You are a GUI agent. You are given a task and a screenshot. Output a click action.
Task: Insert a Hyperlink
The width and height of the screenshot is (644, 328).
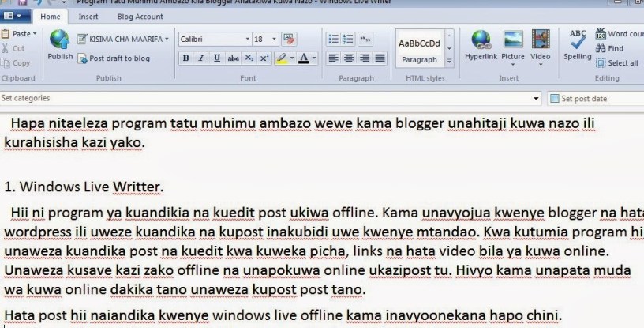(480, 44)
